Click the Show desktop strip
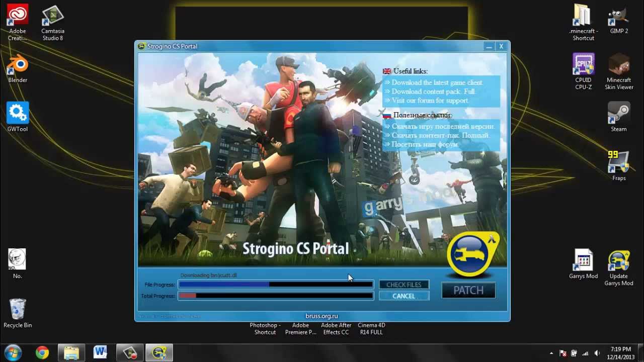This screenshot has height=362, width=644. [640, 353]
